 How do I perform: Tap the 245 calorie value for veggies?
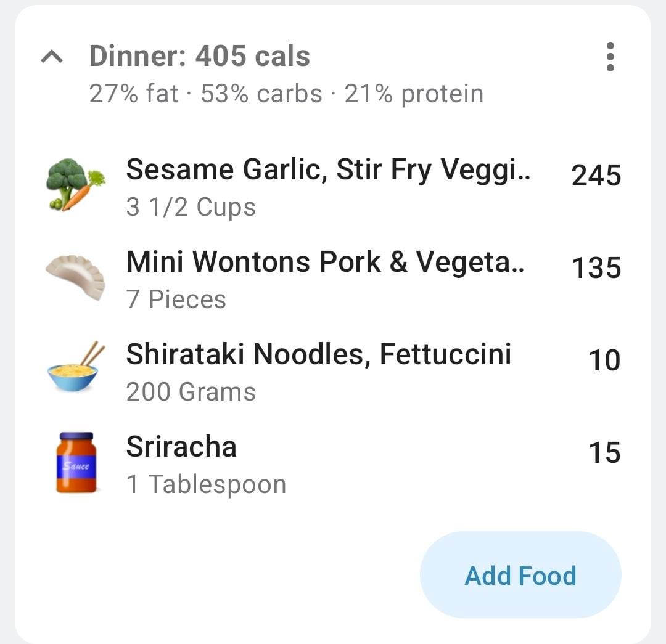[x=596, y=176]
